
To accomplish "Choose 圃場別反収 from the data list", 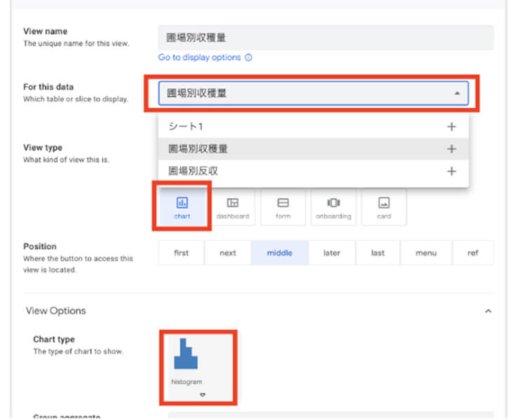I will pyautogui.click(x=193, y=171).
